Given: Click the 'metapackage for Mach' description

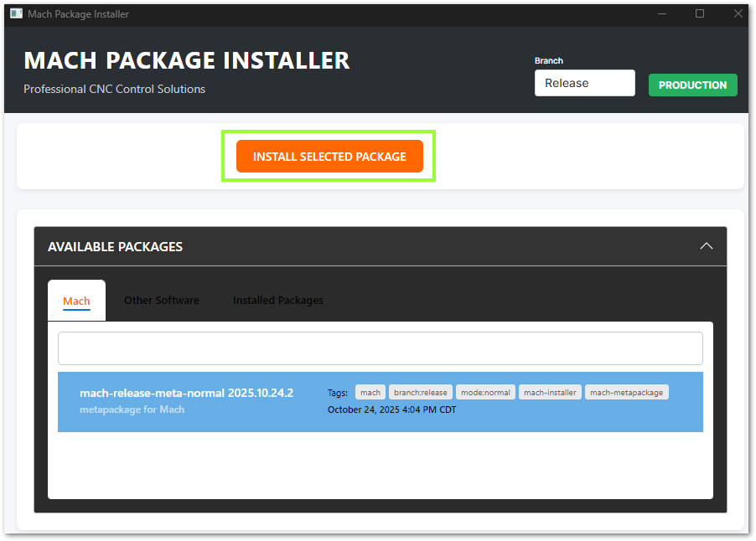Looking at the screenshot, I should [x=132, y=410].
